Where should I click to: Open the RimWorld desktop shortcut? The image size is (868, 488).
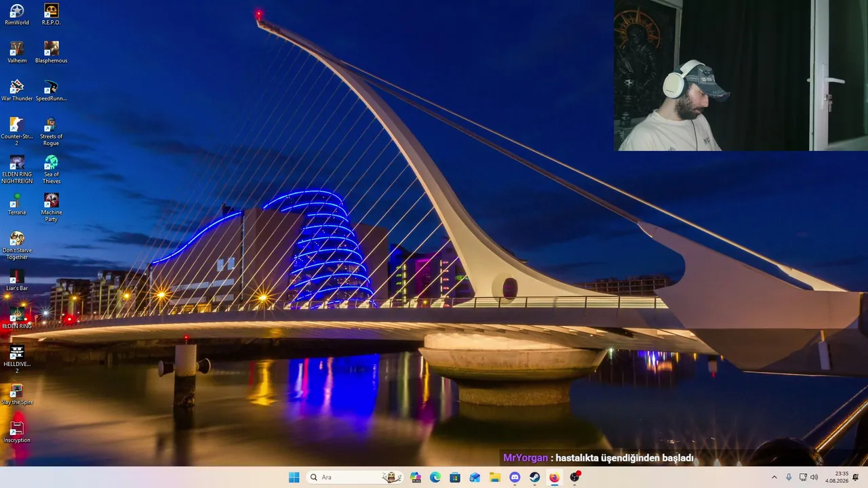click(x=17, y=14)
